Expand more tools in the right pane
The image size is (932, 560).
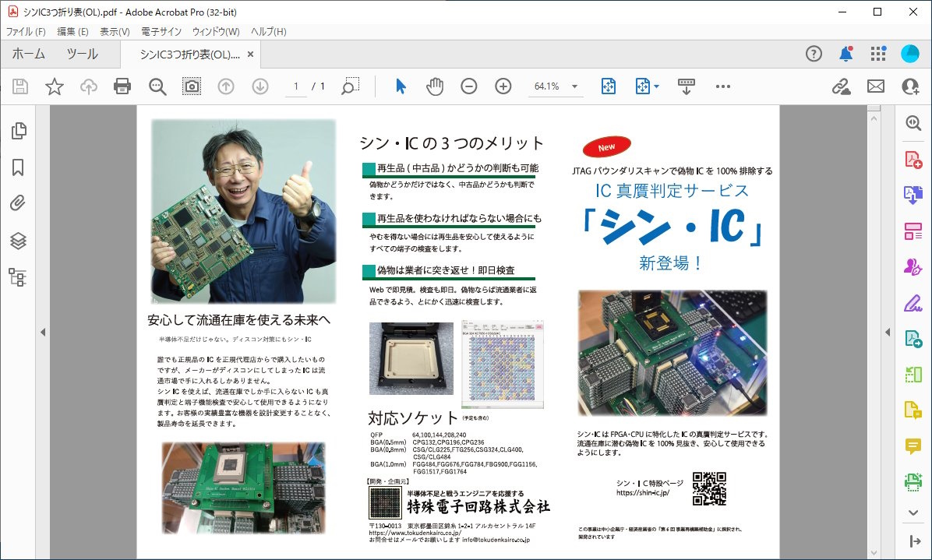[913, 512]
